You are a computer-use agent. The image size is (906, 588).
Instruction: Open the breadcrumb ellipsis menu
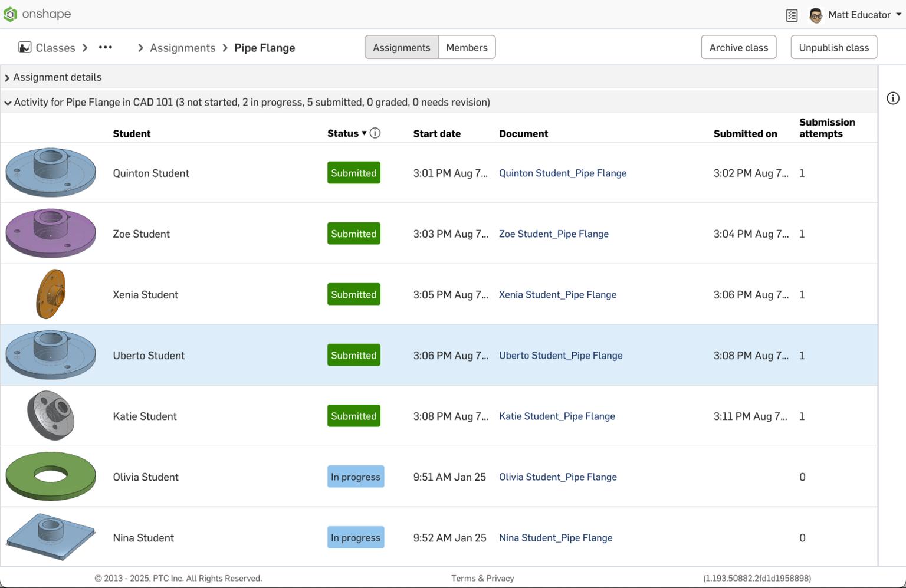click(x=106, y=48)
